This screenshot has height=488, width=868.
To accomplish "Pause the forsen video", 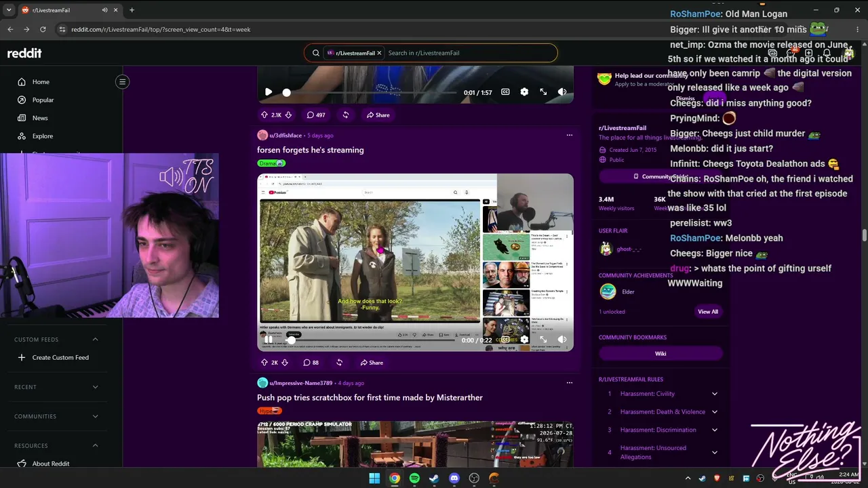I will tap(269, 340).
